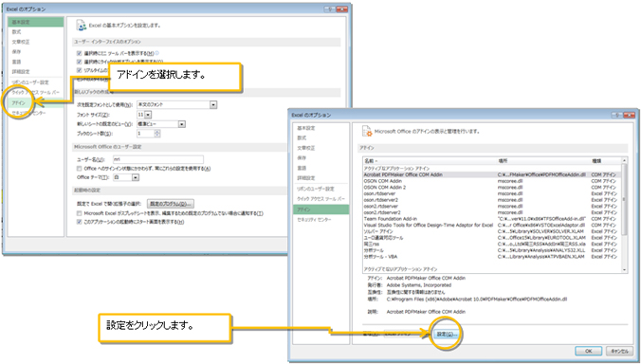Image resolution: width=641 pixels, height=364 pixels.
Task: Click the 既定のプログラム button in the back window
Action: (171, 204)
